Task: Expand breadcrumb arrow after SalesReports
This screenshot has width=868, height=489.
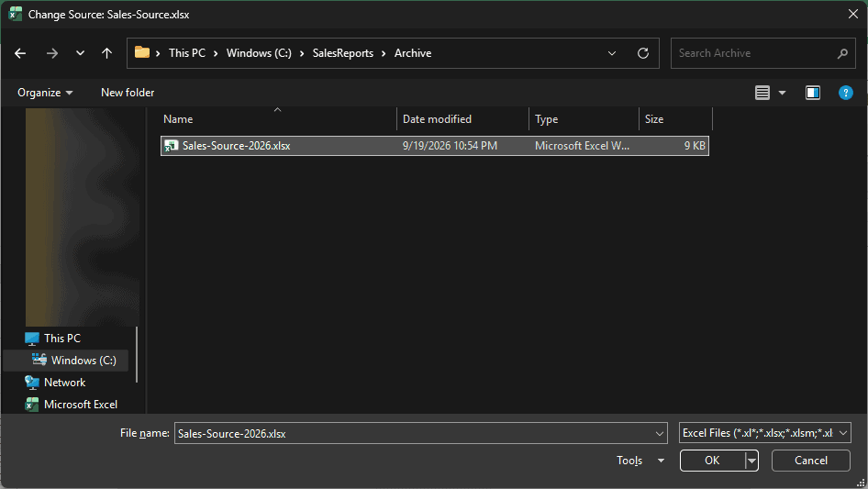Action: (384, 53)
